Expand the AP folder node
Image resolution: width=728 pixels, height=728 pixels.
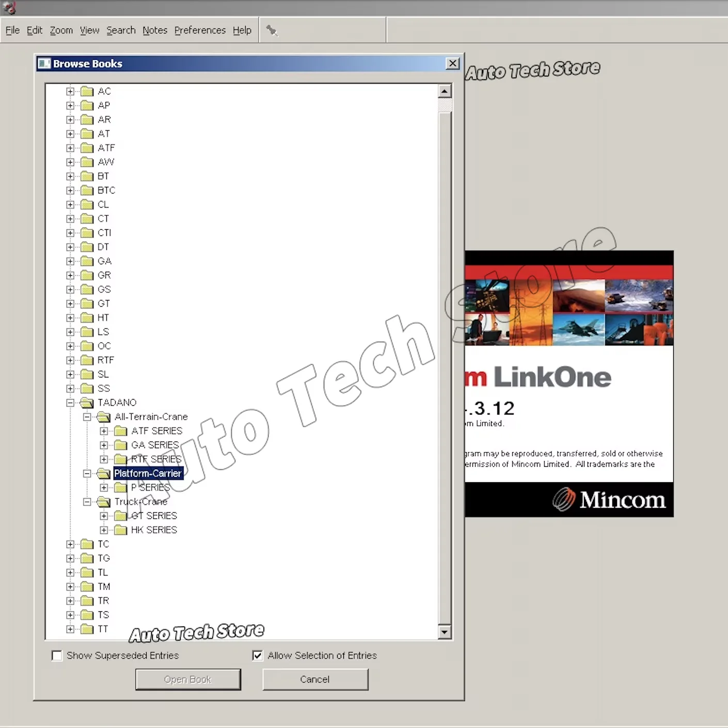(70, 106)
